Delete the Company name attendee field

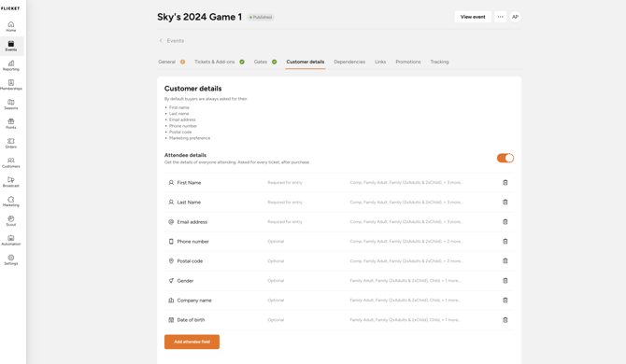click(x=505, y=301)
